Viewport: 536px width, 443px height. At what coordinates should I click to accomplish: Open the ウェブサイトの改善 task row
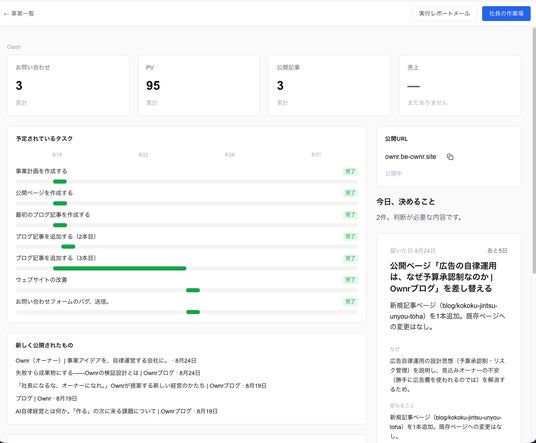coord(186,284)
